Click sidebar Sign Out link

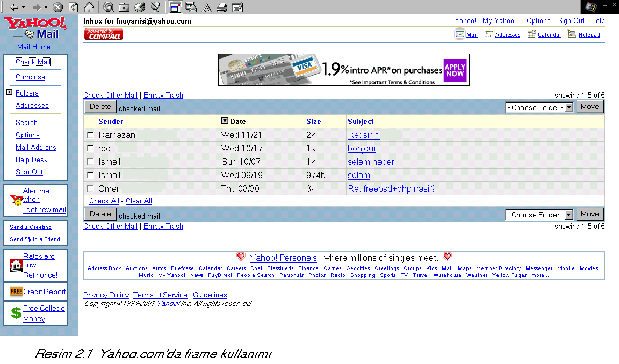[29, 172]
